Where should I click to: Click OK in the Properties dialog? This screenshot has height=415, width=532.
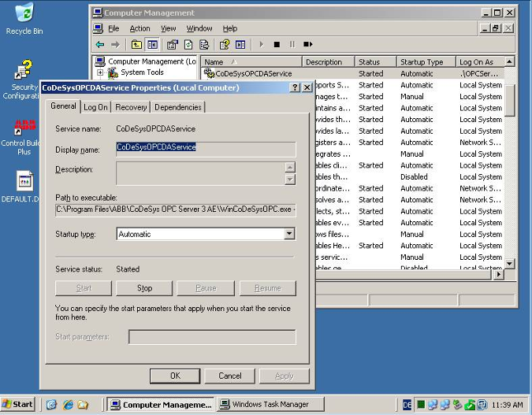(x=175, y=376)
